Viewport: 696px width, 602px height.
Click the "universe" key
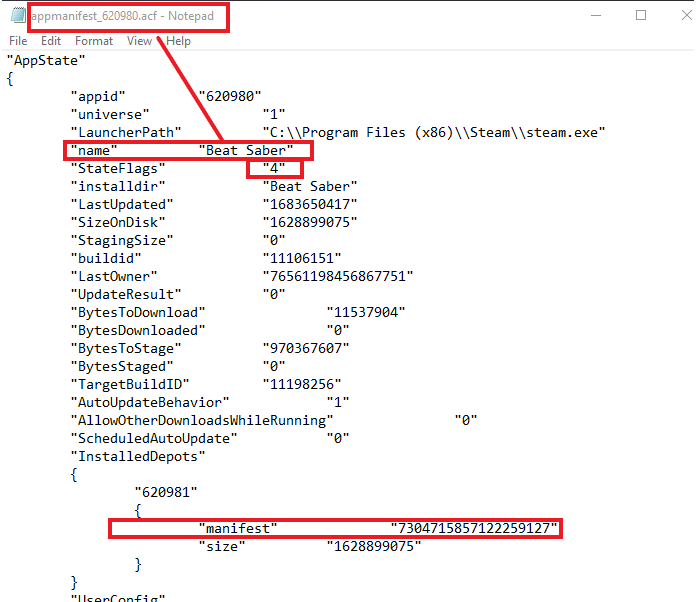pyautogui.click(x=110, y=115)
